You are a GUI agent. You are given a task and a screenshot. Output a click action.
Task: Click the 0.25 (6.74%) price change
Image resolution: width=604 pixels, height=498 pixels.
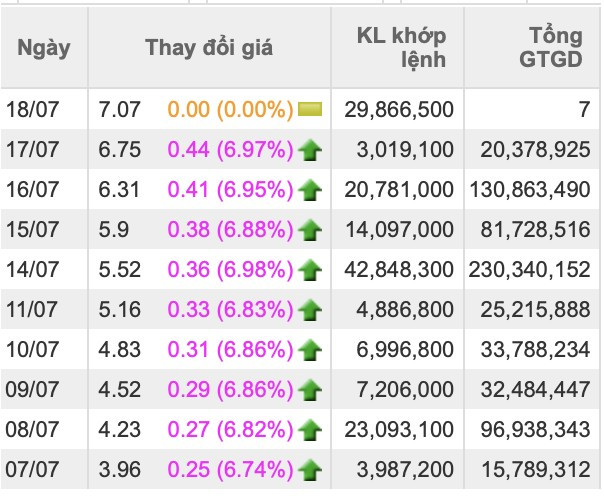point(230,468)
